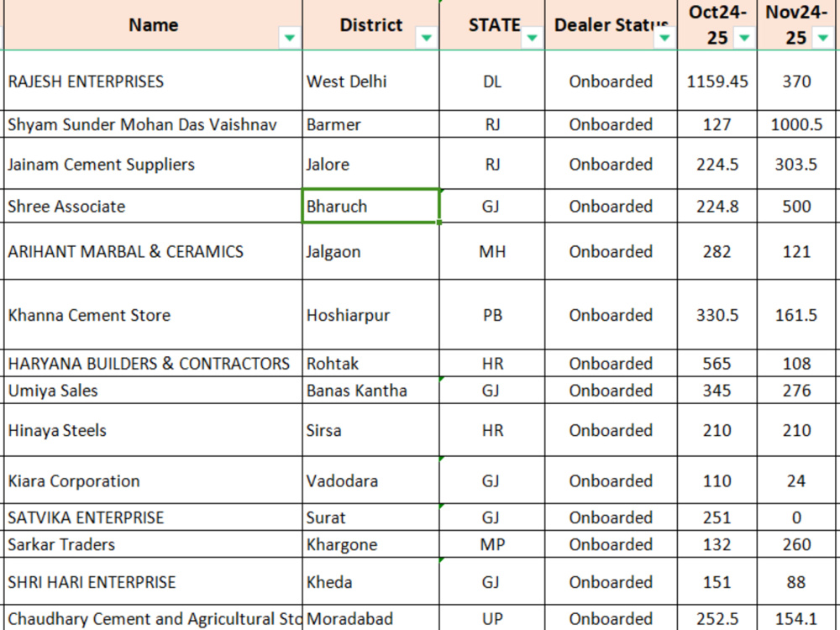Select the 1159.45 value cell
840x630 pixels.
[717, 81]
